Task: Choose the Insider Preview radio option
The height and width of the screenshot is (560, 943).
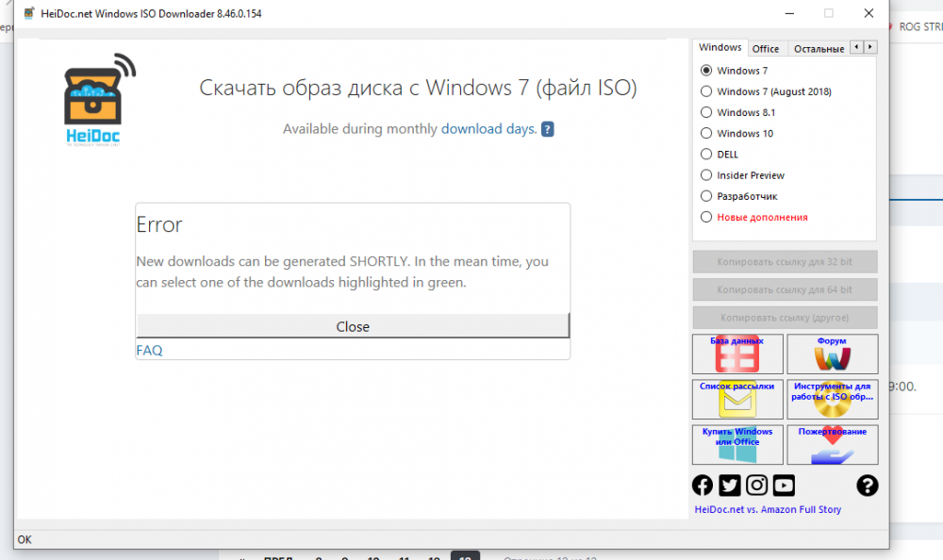Action: click(x=706, y=175)
